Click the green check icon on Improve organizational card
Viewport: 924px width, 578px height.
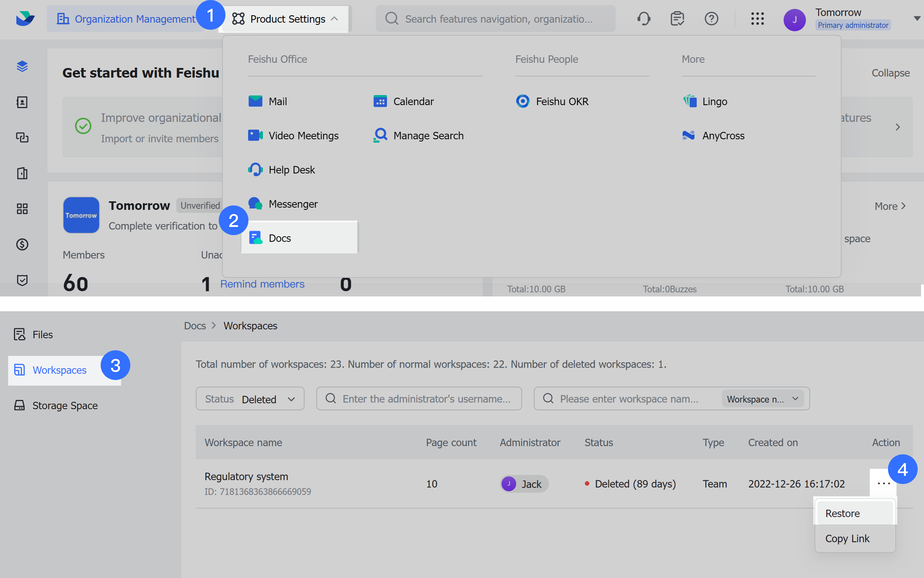tap(83, 126)
